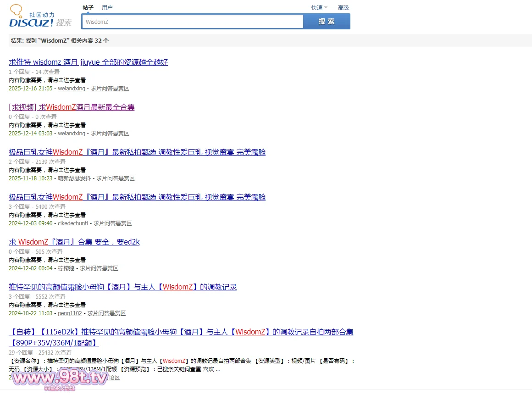Open the author link peng1102
Screen dimensions: 532x395
pyautogui.click(x=70, y=313)
